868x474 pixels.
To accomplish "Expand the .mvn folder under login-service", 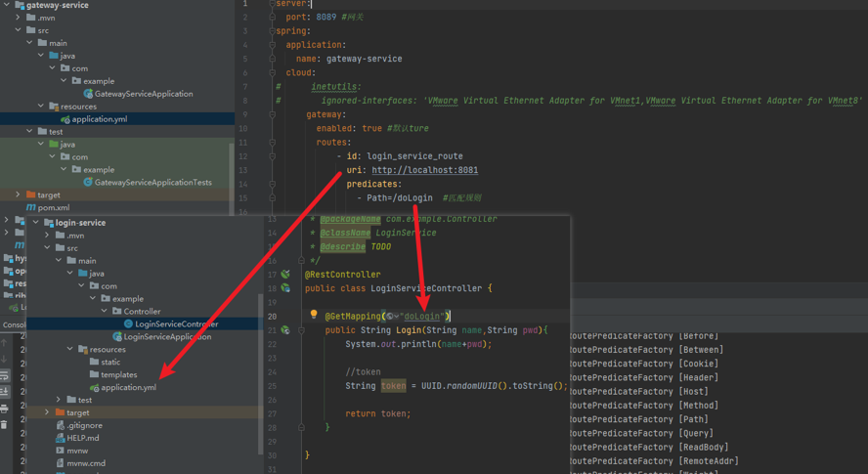I will (x=47, y=235).
